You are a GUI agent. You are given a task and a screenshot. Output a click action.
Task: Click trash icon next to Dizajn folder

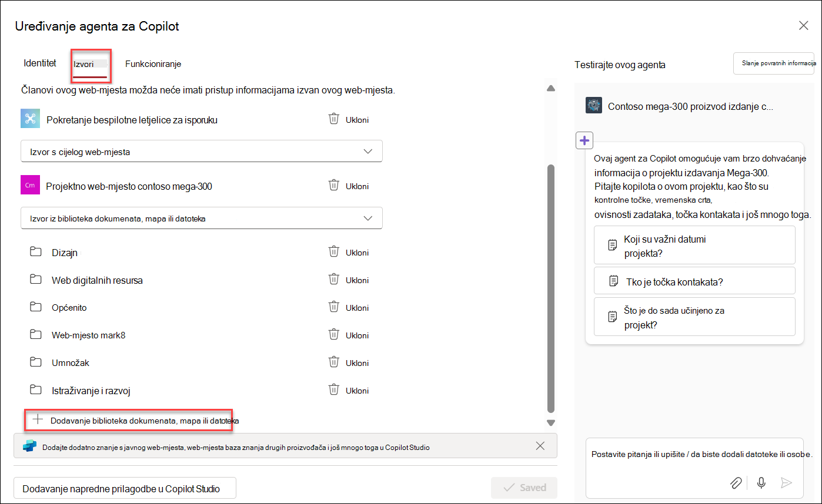[x=333, y=252]
